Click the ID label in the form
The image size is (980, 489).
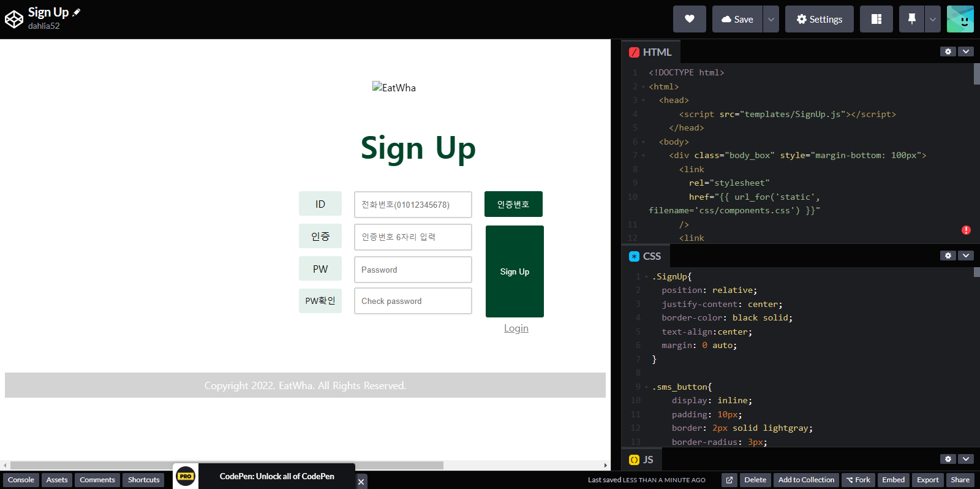point(320,204)
